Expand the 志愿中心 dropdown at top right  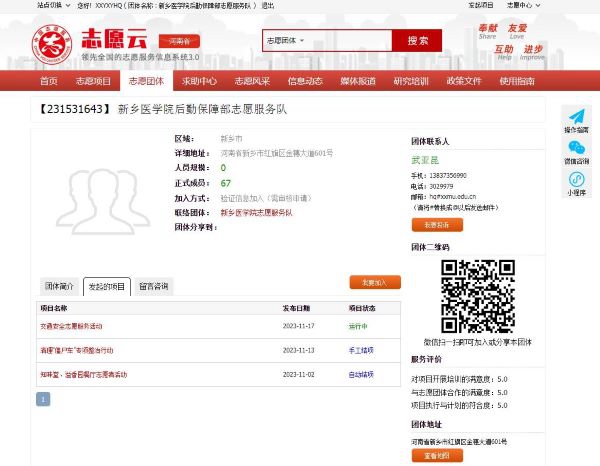[522, 5]
